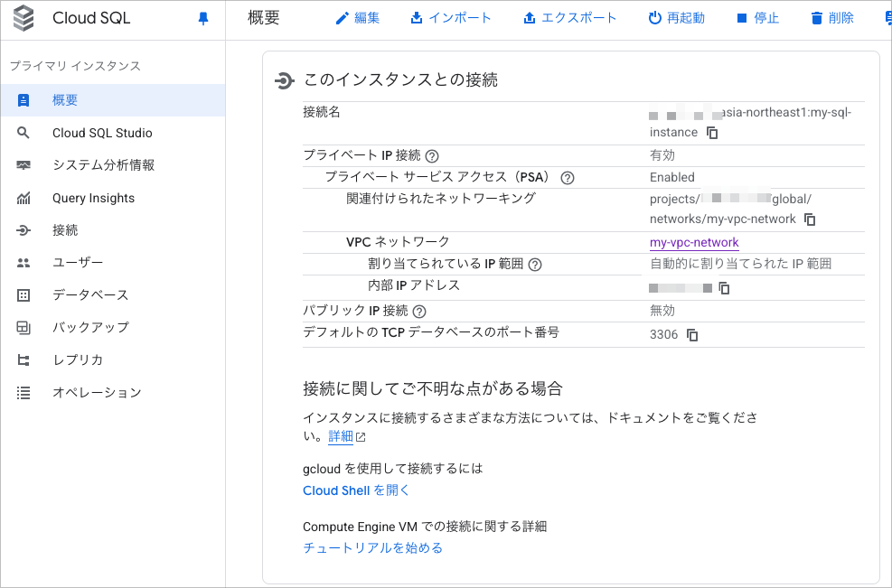The width and height of the screenshot is (892, 588).
Task: Select 概要 in the sidebar
Action: 113,100
